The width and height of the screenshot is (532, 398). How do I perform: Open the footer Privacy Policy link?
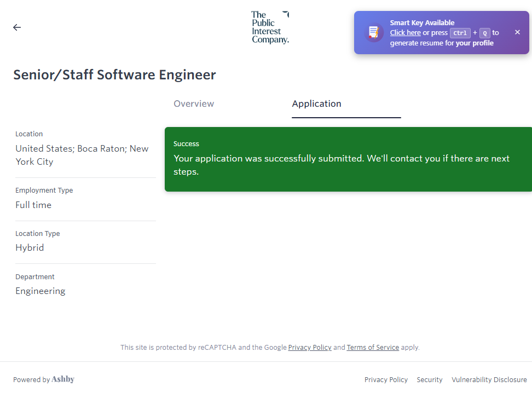click(x=386, y=379)
